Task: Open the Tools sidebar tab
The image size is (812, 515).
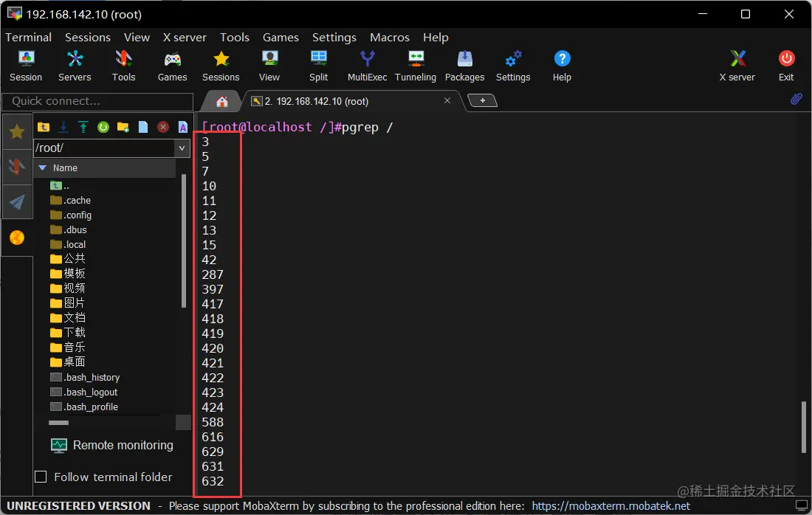Action: click(x=16, y=167)
